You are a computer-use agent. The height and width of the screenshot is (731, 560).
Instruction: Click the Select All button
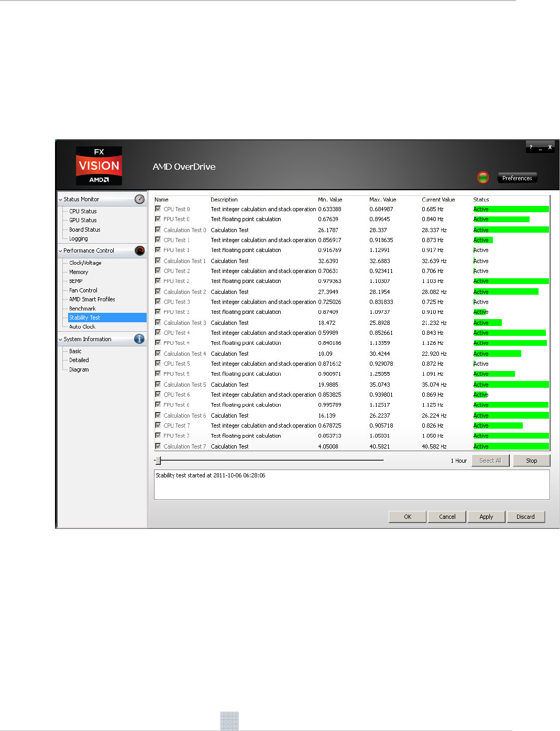click(490, 461)
